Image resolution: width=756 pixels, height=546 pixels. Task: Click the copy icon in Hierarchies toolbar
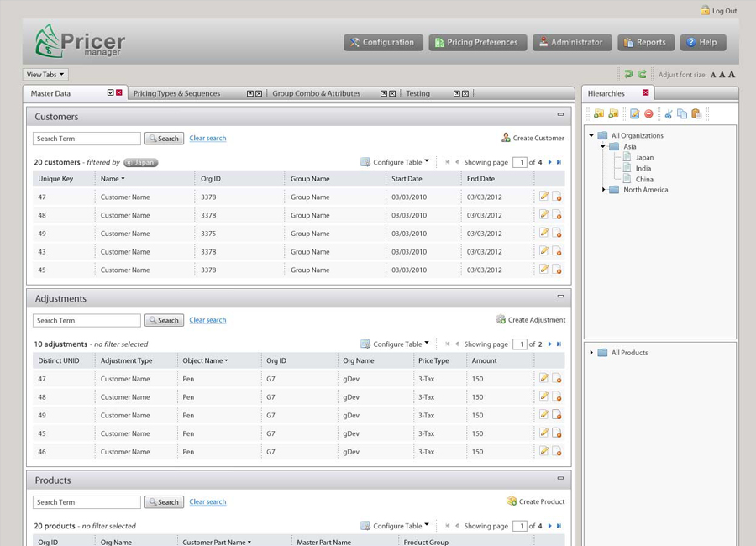[682, 113]
